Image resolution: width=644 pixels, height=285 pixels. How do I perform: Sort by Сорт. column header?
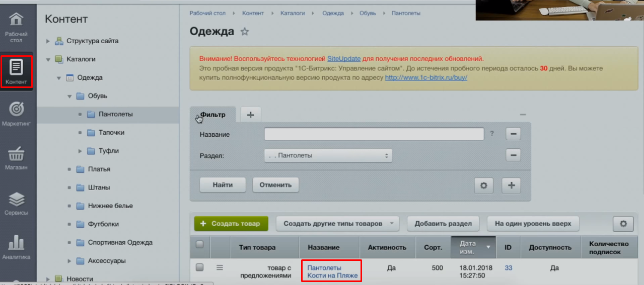(x=433, y=247)
